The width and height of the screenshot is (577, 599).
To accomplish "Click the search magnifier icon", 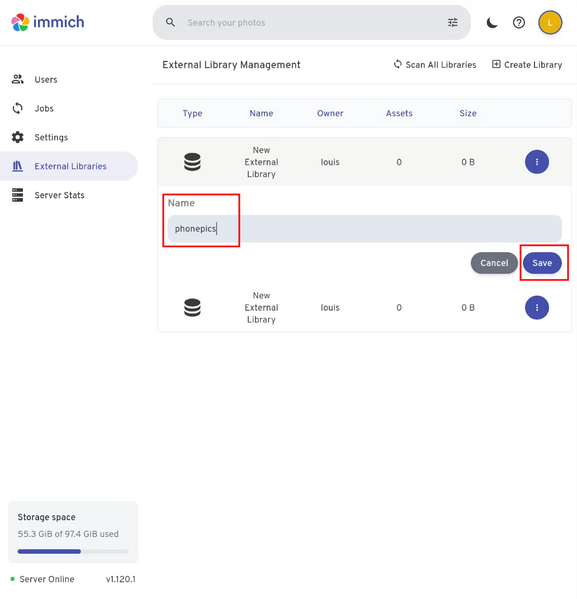I will coord(170,23).
